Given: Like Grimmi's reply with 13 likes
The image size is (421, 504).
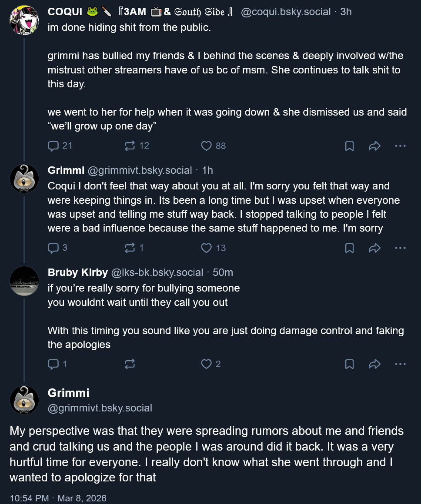Looking at the screenshot, I should 213,248.
